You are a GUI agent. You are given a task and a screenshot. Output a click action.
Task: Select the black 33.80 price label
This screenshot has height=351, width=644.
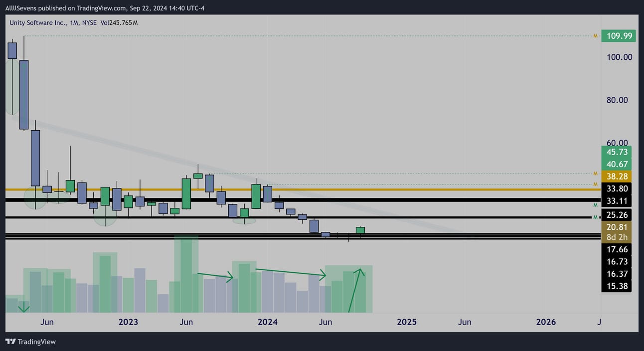(x=617, y=188)
